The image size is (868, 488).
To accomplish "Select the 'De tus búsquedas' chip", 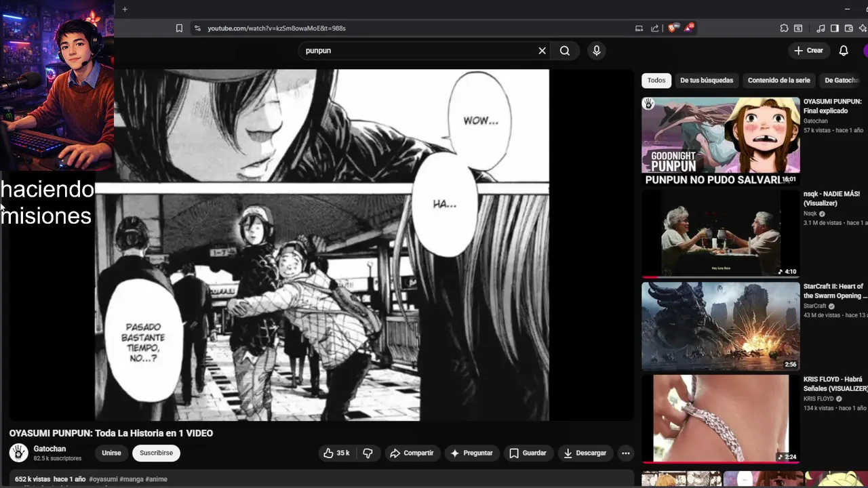I will pos(707,80).
